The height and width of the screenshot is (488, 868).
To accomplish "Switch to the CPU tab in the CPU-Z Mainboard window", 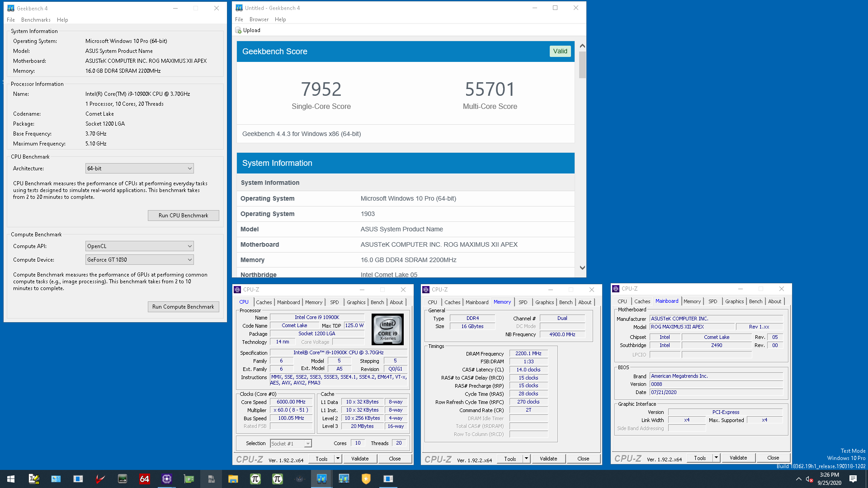I will (622, 301).
